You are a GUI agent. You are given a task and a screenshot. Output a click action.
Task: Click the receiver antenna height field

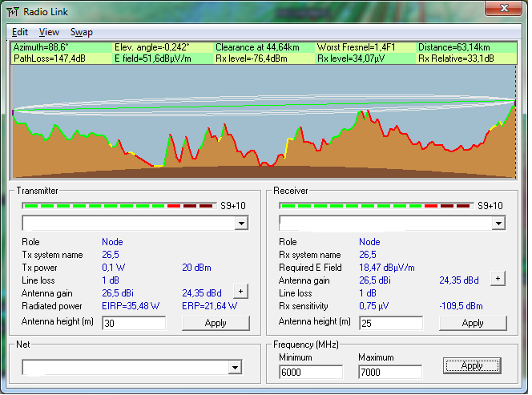pyautogui.click(x=391, y=323)
